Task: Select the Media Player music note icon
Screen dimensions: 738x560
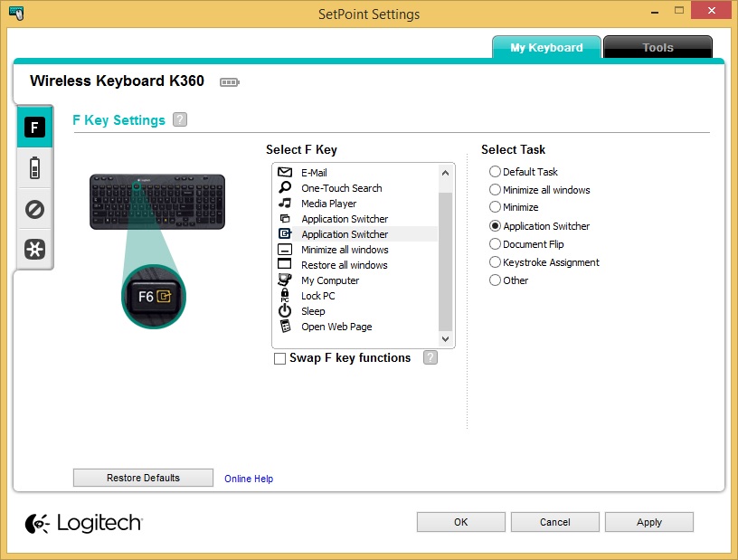Action: coord(285,203)
